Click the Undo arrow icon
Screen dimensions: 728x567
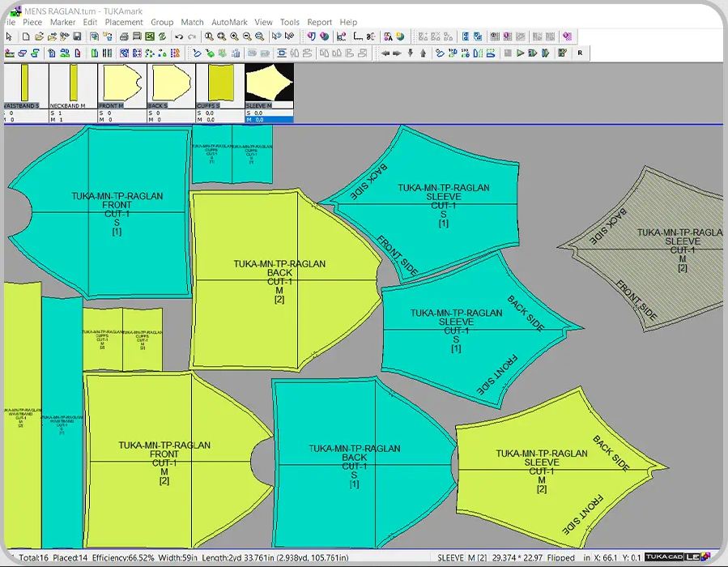179,36
